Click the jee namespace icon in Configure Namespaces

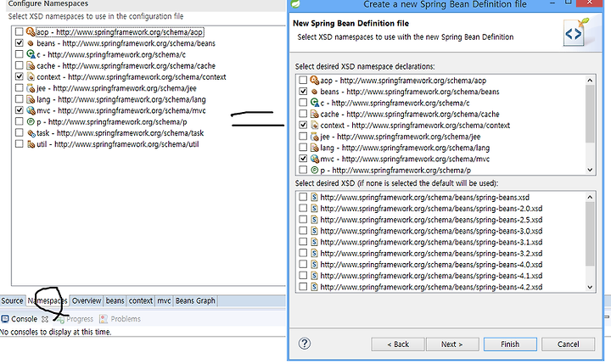tap(31, 88)
